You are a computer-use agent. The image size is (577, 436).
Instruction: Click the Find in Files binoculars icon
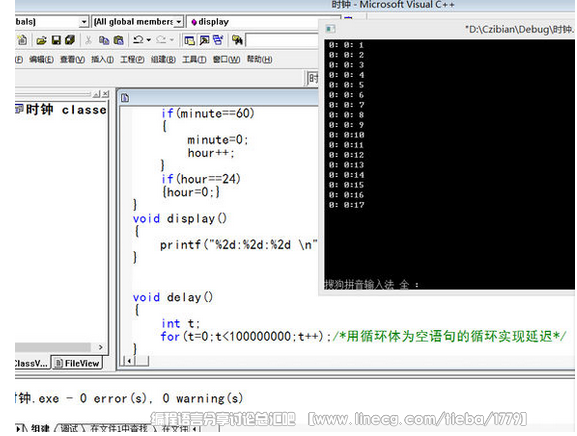(237, 40)
